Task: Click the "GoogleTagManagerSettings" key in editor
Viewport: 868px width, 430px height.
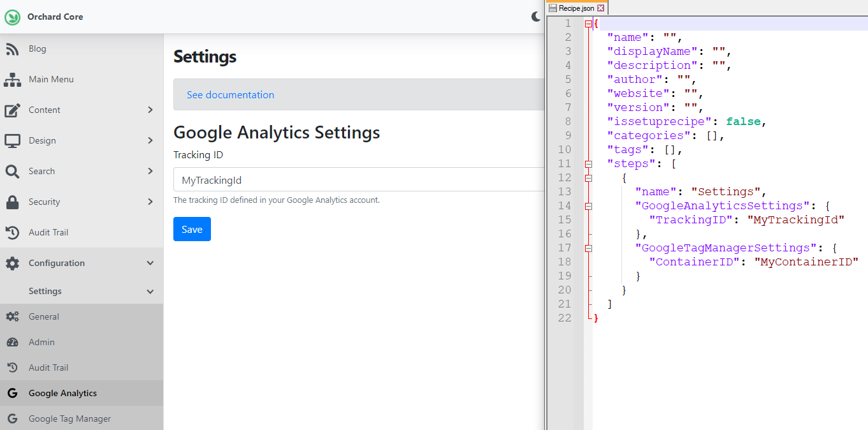Action: [x=727, y=248]
